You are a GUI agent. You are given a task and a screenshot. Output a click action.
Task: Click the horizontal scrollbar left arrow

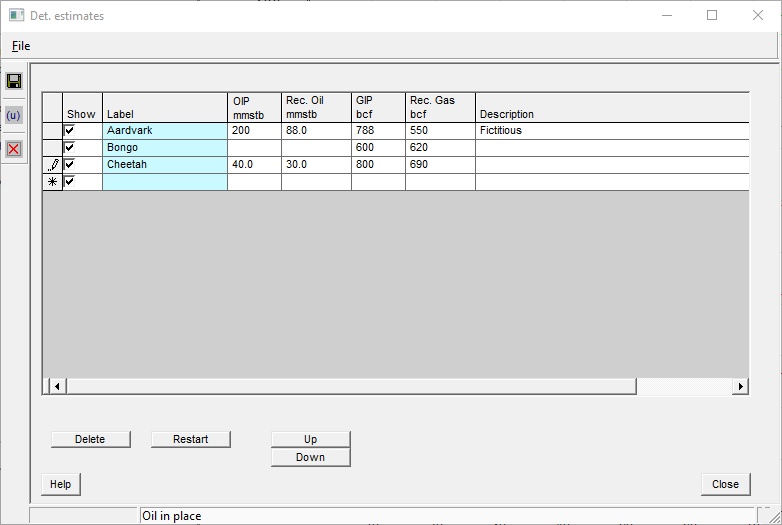coord(56,386)
